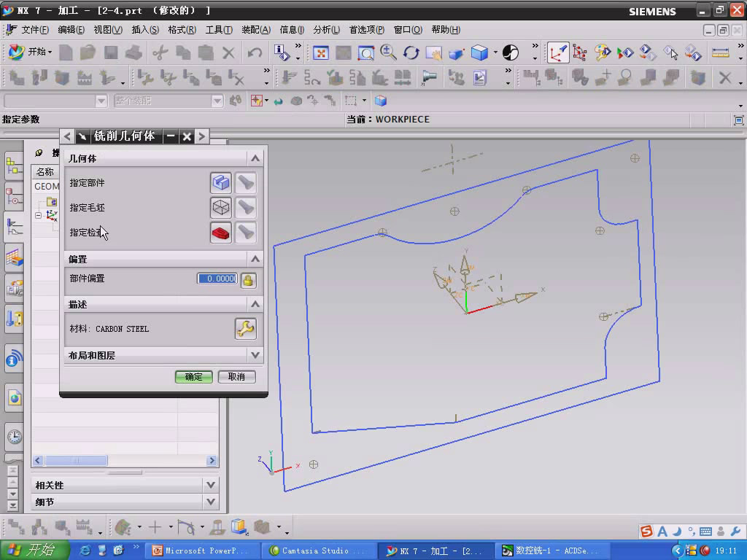Click the full-screen toggle icon at right

(738, 120)
